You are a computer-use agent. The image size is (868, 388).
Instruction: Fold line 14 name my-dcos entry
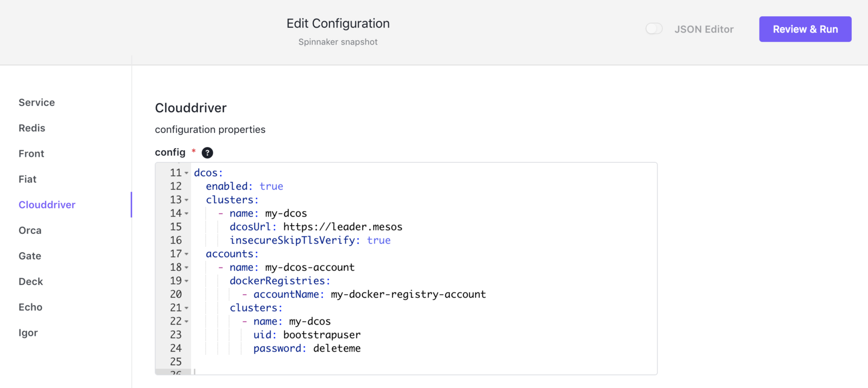point(187,214)
